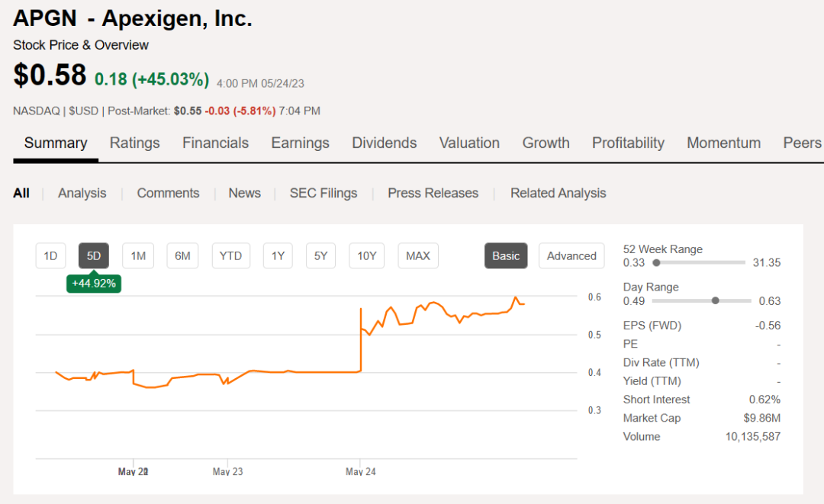Show Comments feed

[x=168, y=193]
